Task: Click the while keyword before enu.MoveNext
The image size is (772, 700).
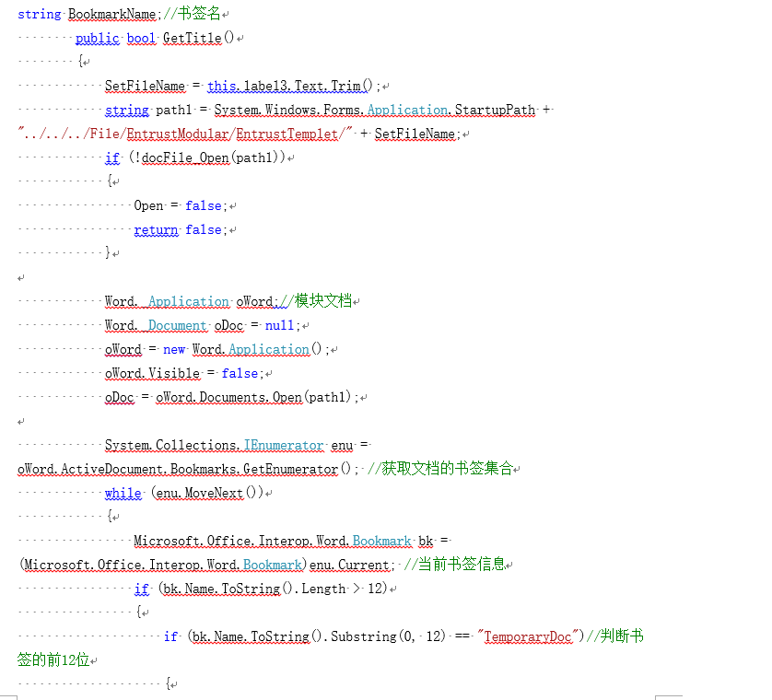Action: (x=123, y=493)
